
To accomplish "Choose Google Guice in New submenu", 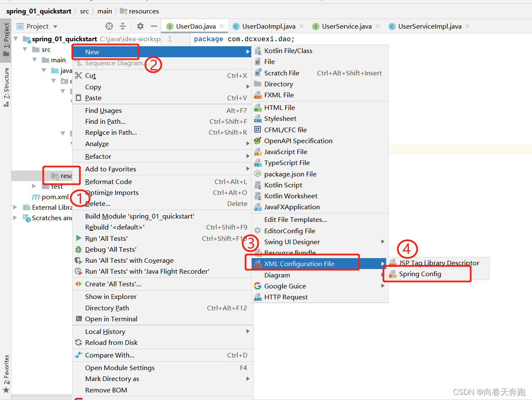I will click(x=320, y=286).
